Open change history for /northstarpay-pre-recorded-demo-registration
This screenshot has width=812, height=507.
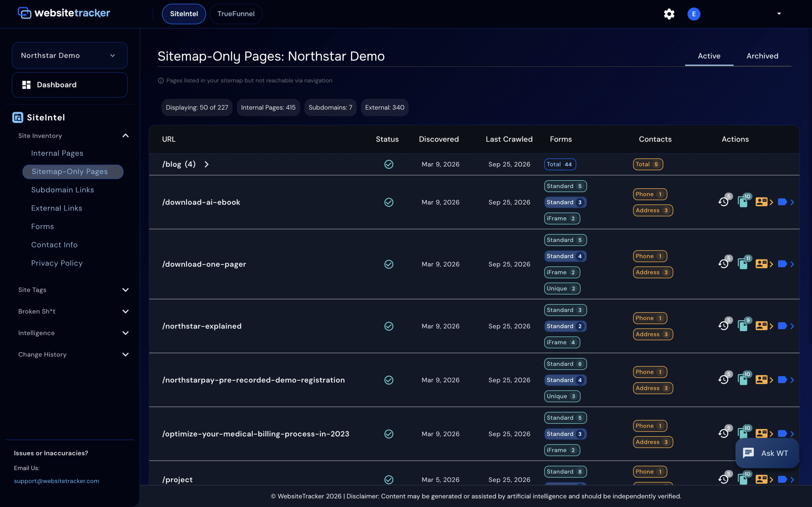click(724, 379)
